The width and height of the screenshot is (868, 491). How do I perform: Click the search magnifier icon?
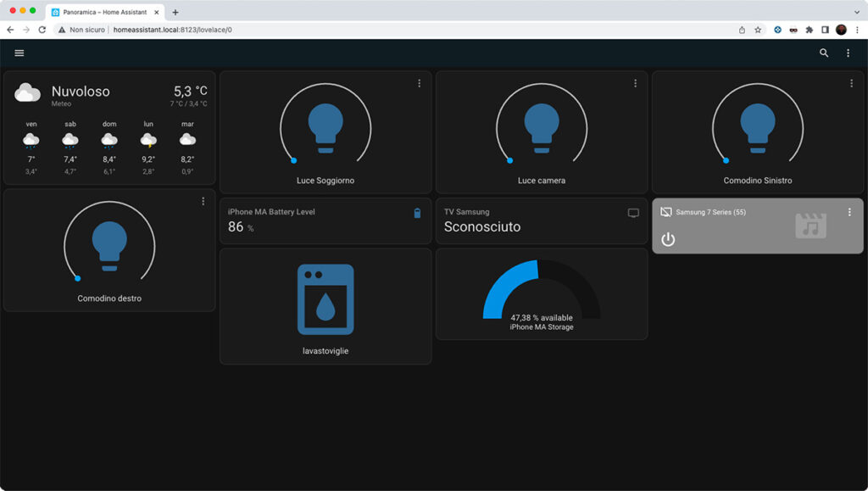824,53
